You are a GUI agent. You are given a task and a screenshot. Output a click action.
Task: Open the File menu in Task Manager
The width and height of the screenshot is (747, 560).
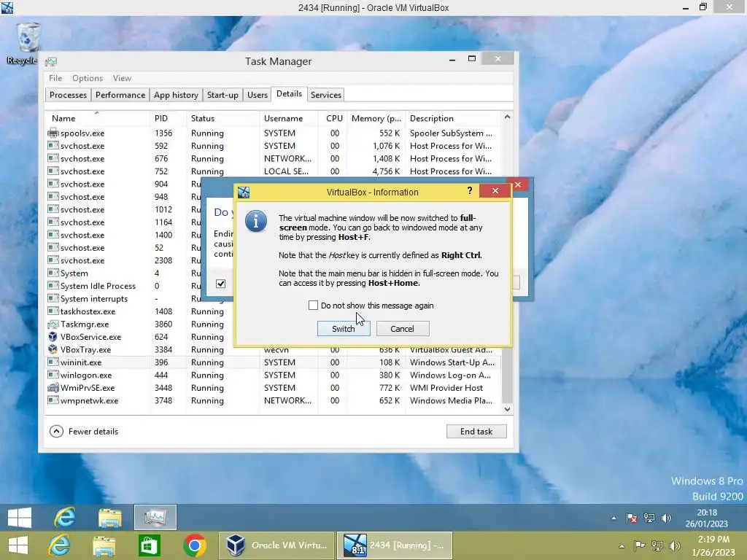pyautogui.click(x=55, y=78)
